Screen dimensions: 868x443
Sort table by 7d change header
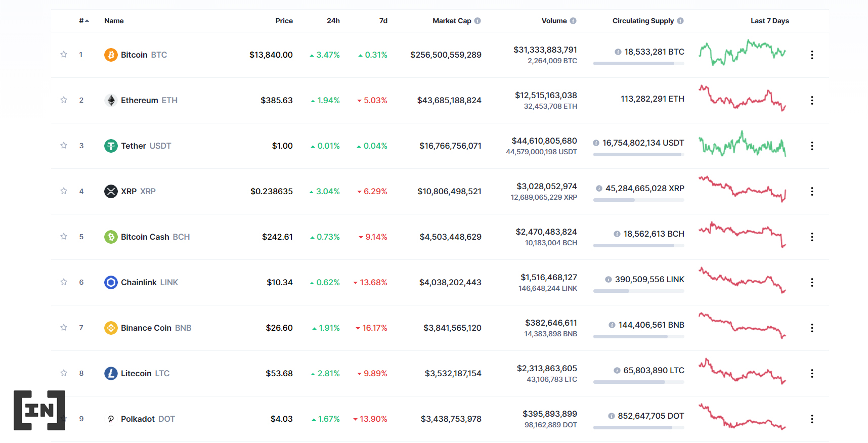[383, 21]
